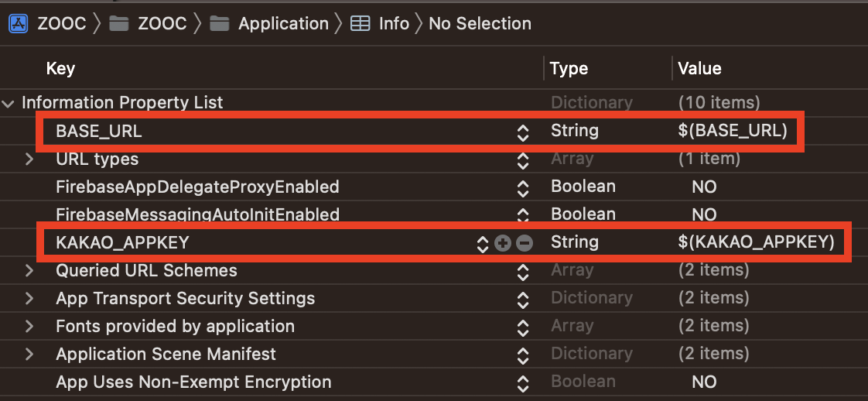Open type popup for App Uses Non-Exempt Encryption
The height and width of the screenshot is (401, 868).
[523, 382]
